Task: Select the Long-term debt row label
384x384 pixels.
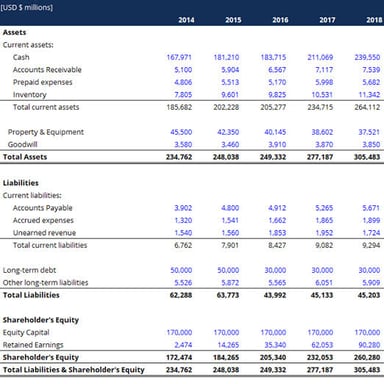Action: pos(29,270)
